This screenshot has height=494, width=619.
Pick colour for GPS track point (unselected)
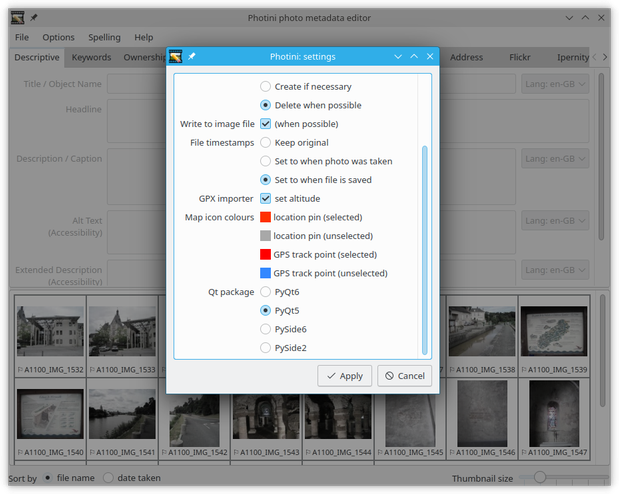(x=266, y=273)
